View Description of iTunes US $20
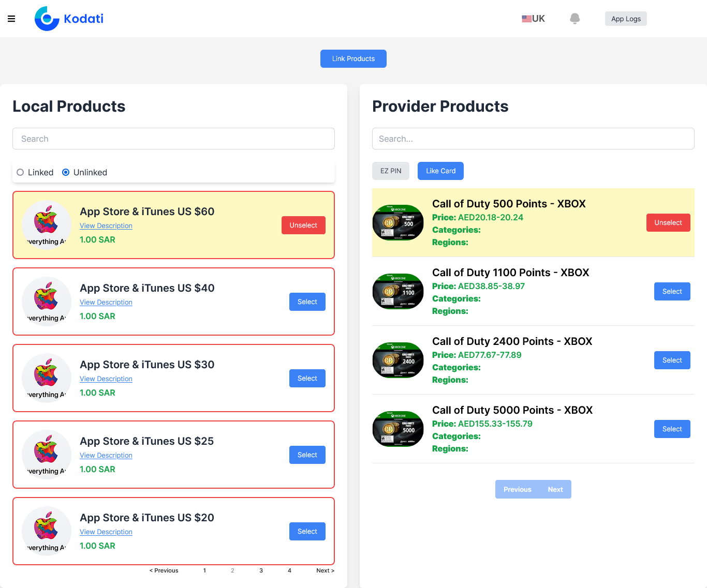Screen dimensions: 707x588 106,532
